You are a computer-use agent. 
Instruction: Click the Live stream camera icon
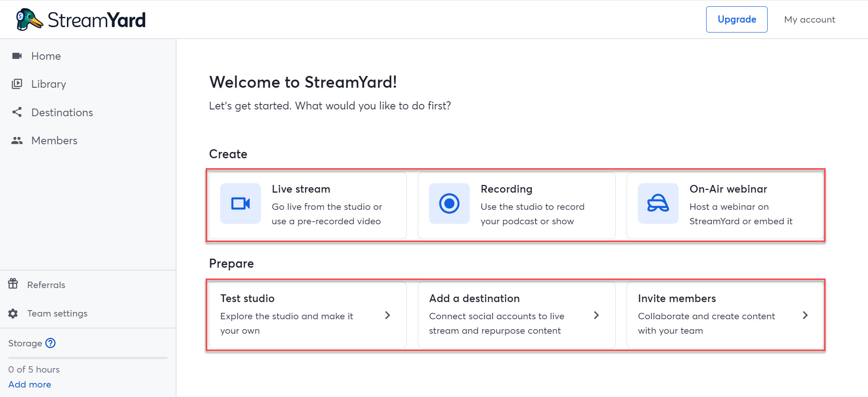point(241,203)
